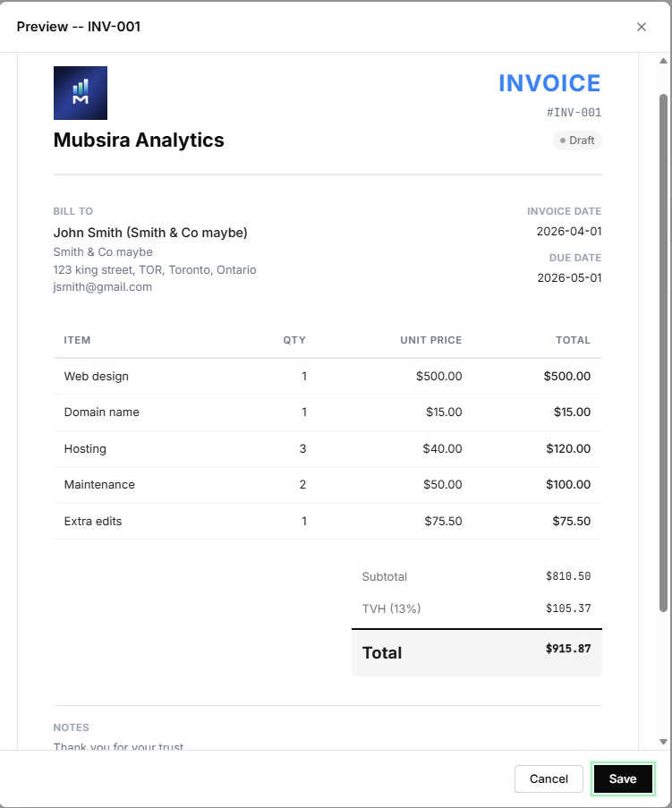Click the email jsmith@gmail.com
This screenshot has width=672, height=808.
[103, 287]
